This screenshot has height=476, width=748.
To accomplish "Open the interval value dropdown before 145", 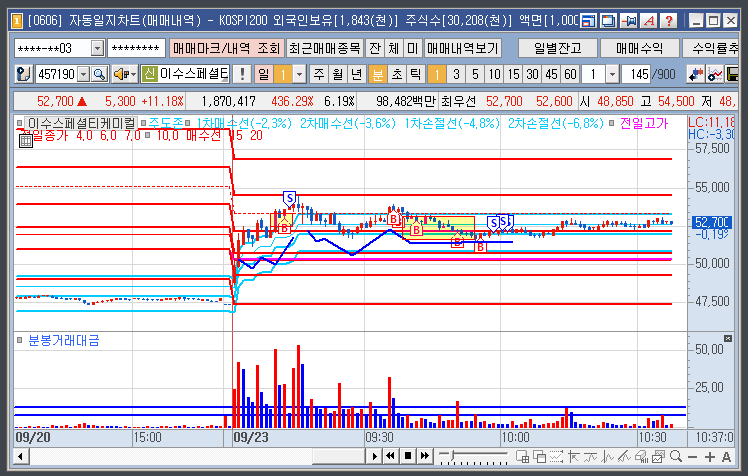I will coord(613,74).
